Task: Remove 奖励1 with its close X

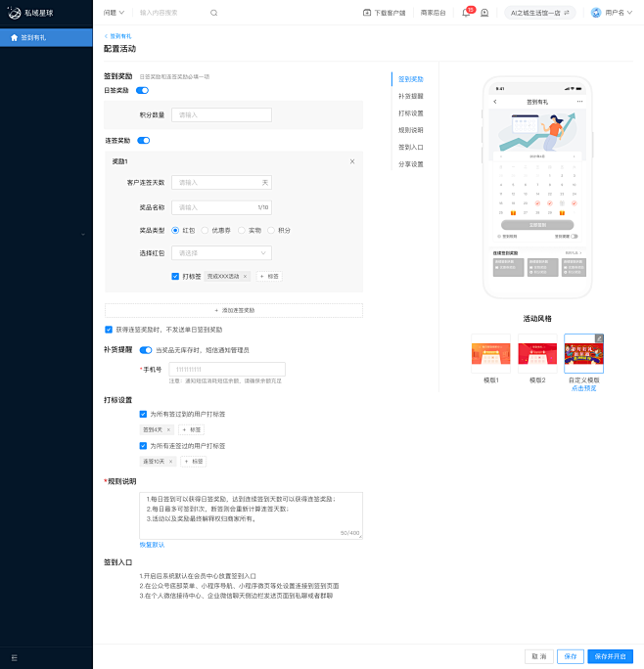Action: click(x=352, y=161)
